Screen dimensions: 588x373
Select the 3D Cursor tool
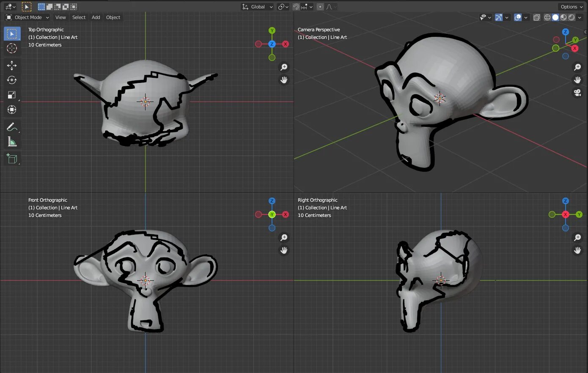click(12, 48)
